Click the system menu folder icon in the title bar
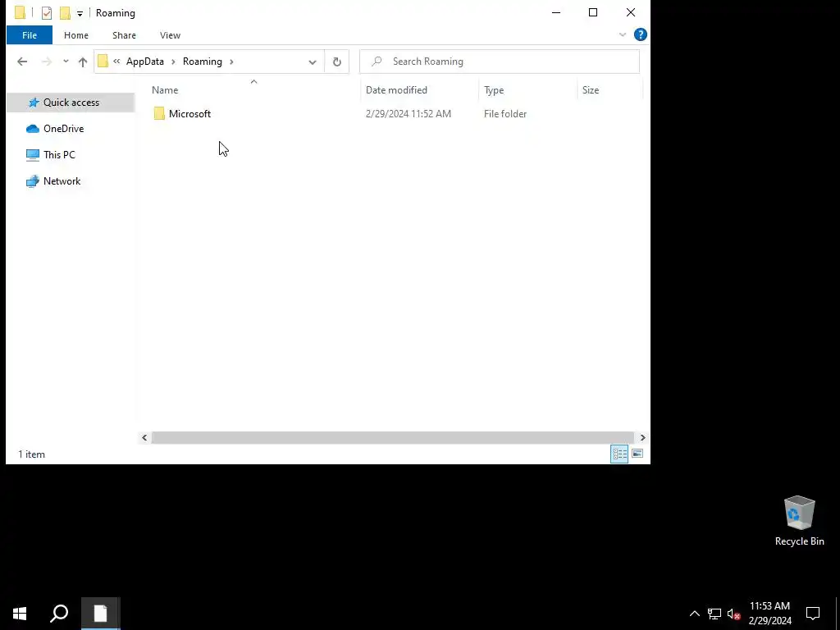 (x=20, y=13)
